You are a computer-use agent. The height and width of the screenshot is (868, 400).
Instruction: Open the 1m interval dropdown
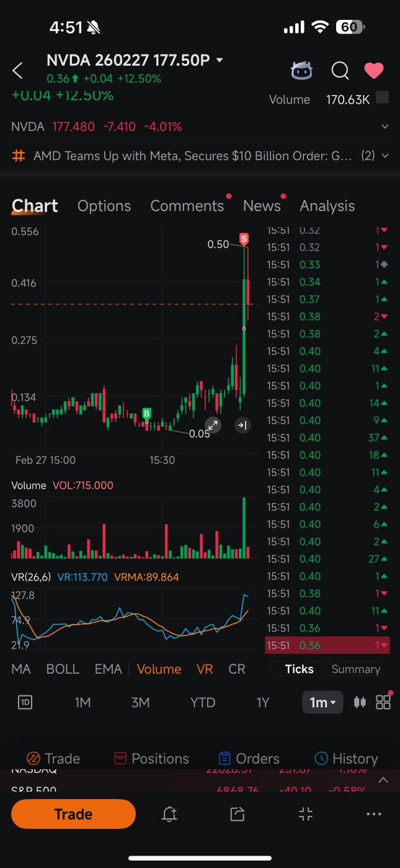[x=322, y=702]
